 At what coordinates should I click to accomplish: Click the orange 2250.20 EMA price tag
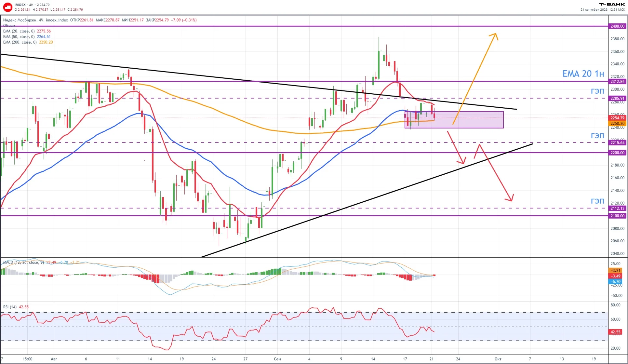(617, 123)
